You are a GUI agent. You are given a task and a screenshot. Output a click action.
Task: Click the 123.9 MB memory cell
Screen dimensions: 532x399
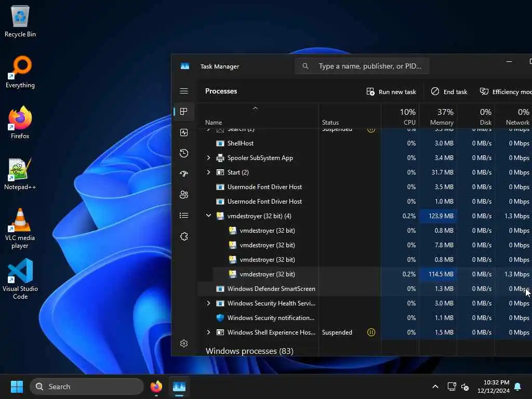438,216
